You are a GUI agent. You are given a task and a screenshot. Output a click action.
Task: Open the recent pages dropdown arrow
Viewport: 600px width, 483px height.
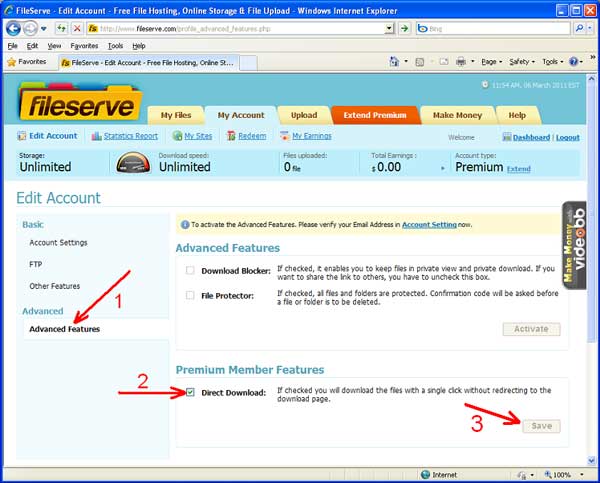pos(44,28)
